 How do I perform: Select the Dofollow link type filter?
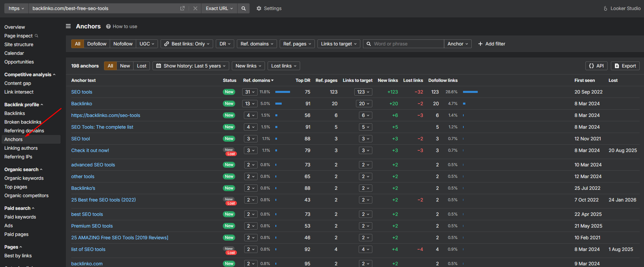[x=97, y=44]
